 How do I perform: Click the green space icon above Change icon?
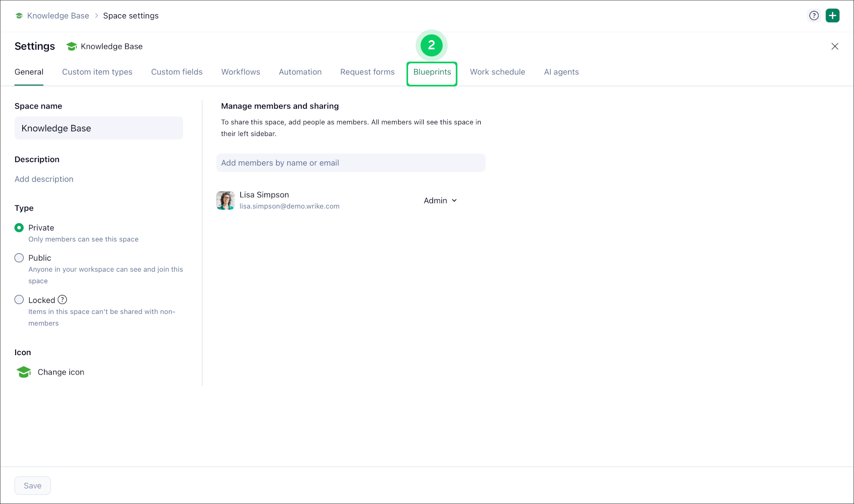23,372
